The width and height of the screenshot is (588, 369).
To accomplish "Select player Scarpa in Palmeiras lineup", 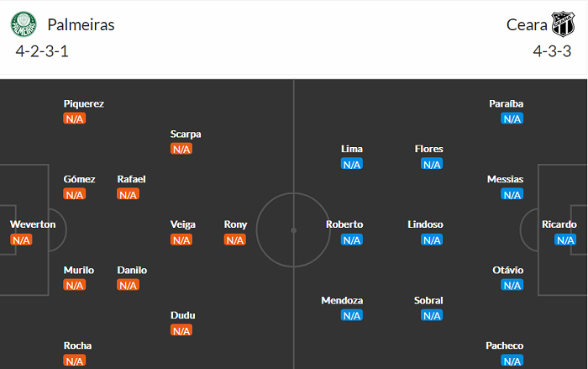I will point(186,134).
